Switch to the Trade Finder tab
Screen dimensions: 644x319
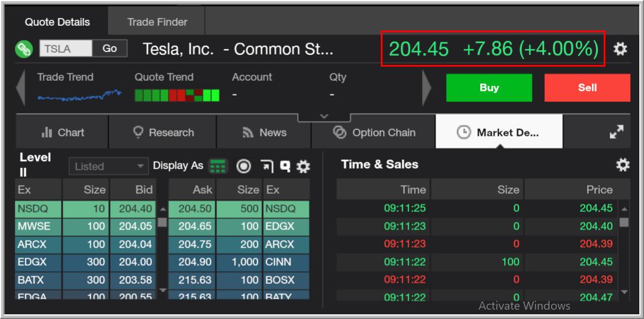coord(157,22)
